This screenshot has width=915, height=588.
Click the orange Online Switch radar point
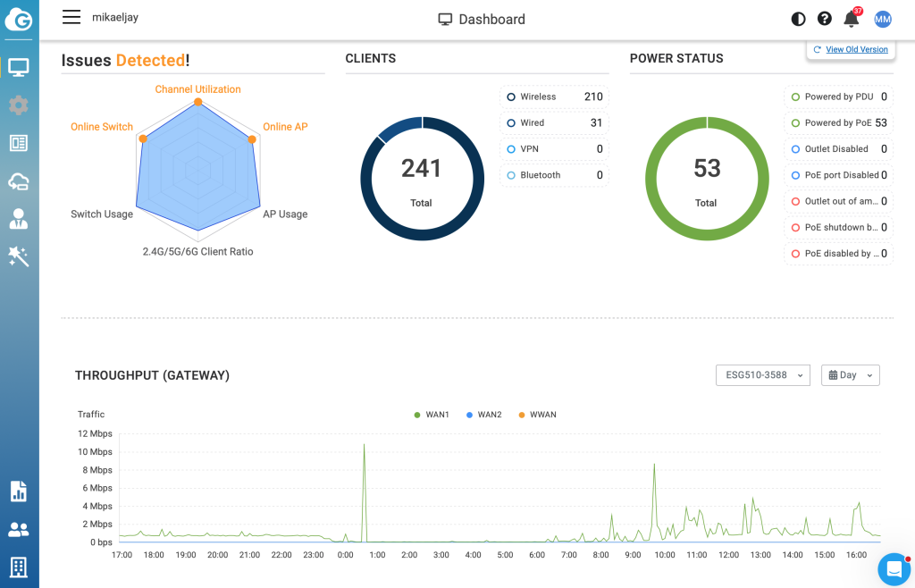click(143, 139)
